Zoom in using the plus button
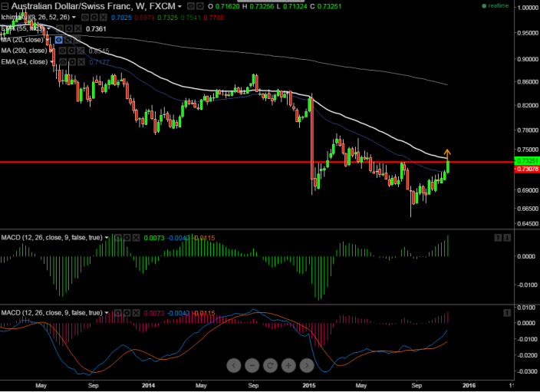Screen dimensions: 540x392 coord(288,365)
